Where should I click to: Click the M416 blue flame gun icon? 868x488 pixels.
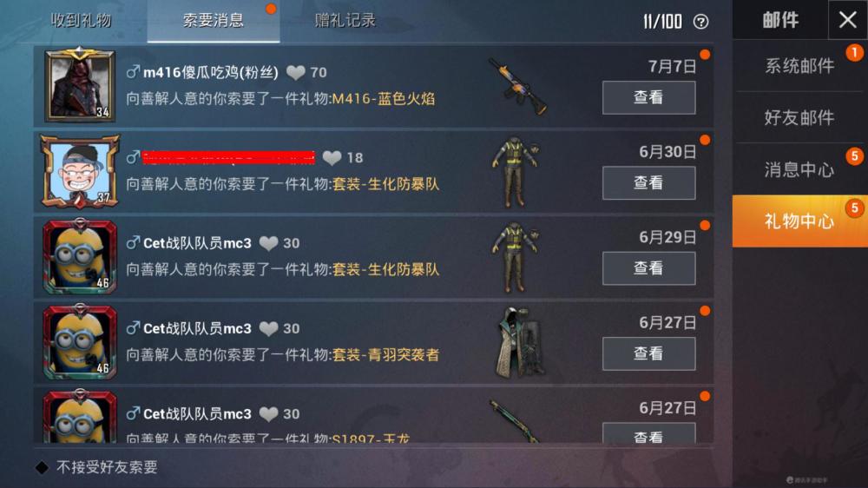[x=517, y=87]
